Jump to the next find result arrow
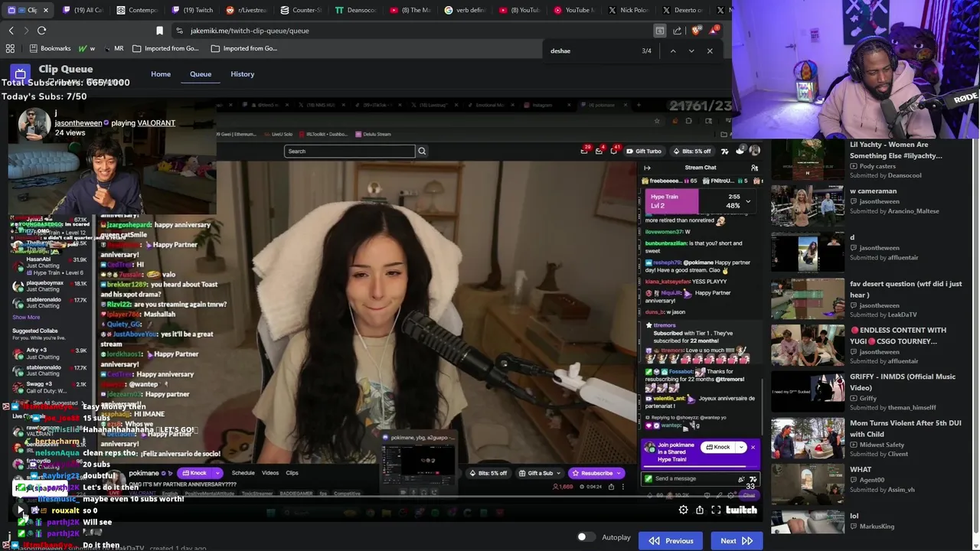This screenshot has width=980, height=551. click(x=691, y=51)
